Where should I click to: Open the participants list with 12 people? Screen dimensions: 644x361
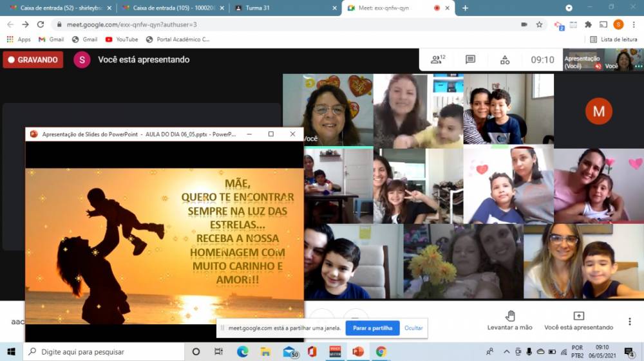pyautogui.click(x=438, y=60)
